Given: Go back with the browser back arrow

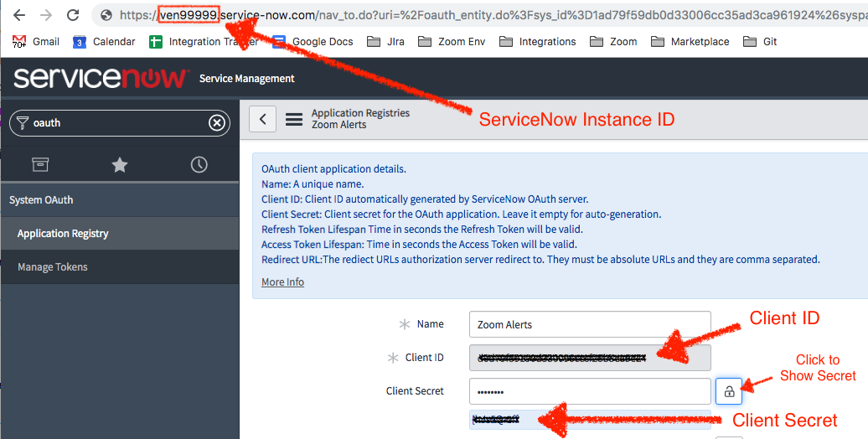Looking at the screenshot, I should [19, 15].
